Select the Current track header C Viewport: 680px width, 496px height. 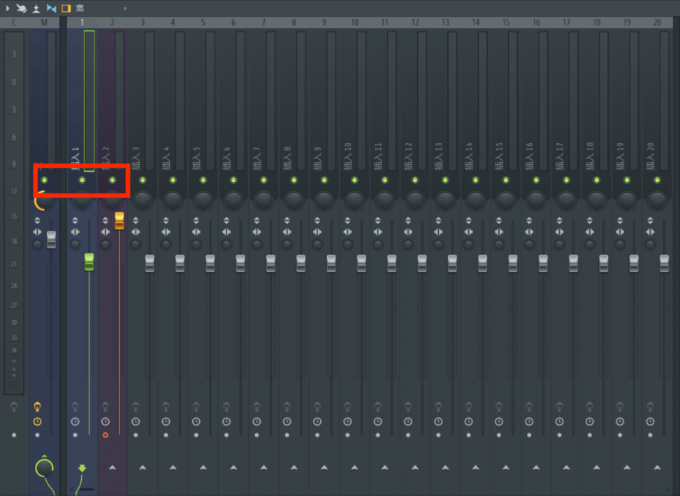click(14, 22)
